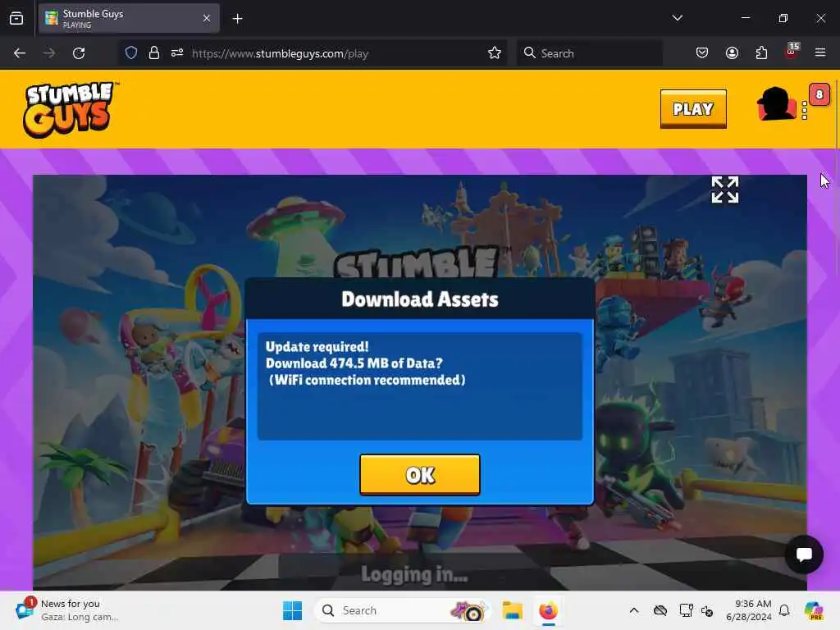
Task: Select the Stumble Guys tab
Action: tap(129, 18)
